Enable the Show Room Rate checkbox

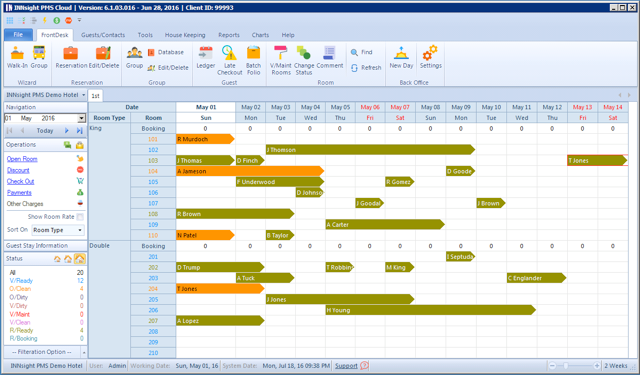click(x=80, y=217)
